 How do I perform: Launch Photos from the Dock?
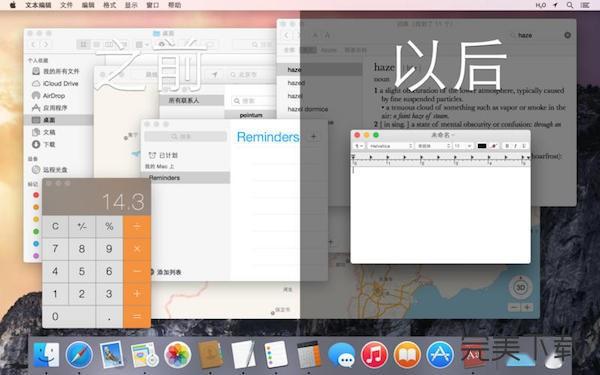(178, 355)
